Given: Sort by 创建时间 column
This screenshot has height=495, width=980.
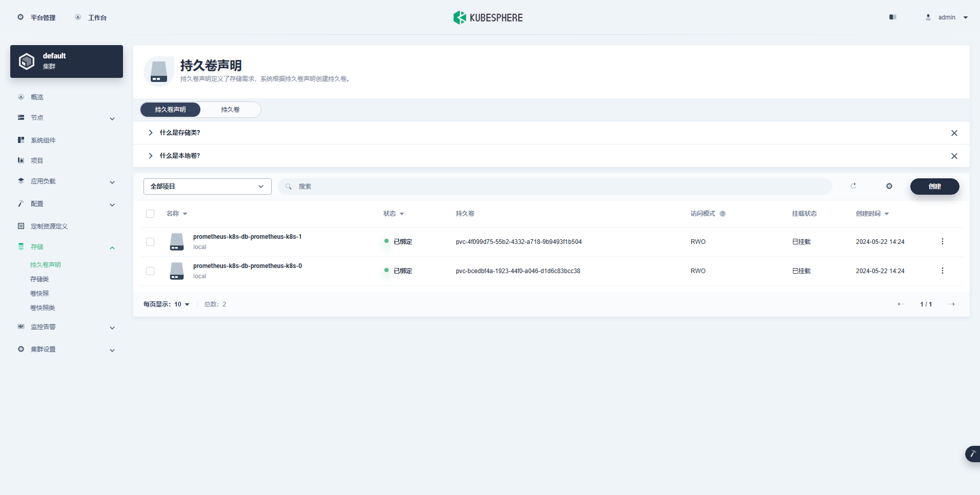Looking at the screenshot, I should 872,214.
